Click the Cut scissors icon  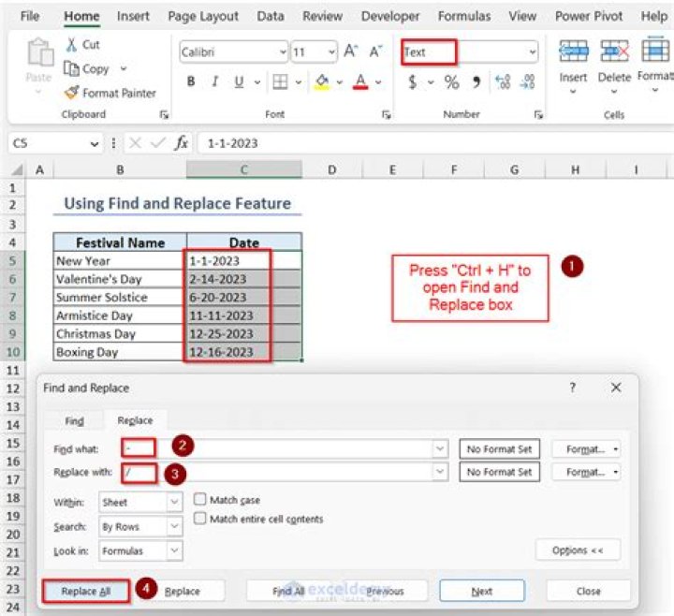[71, 44]
